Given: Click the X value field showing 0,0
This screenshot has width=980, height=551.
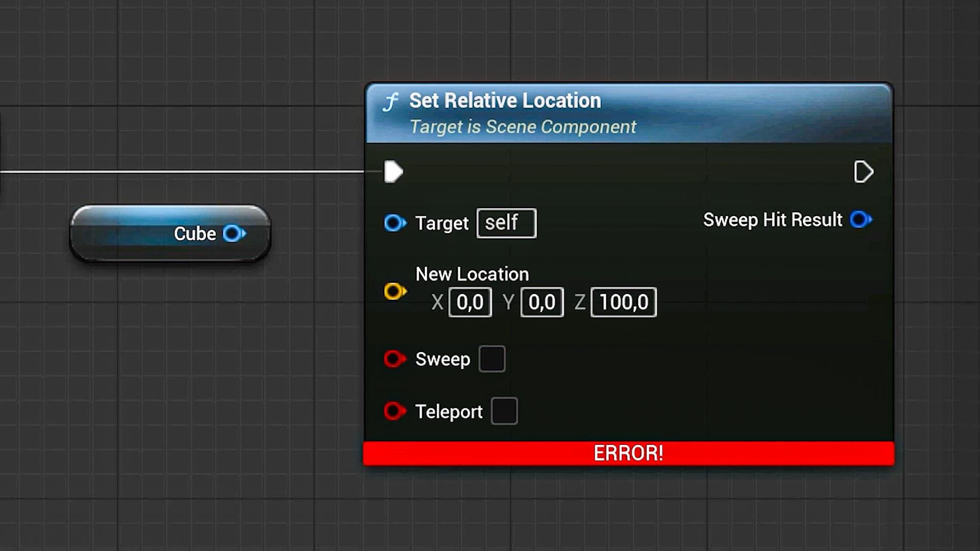Looking at the screenshot, I should pyautogui.click(x=469, y=302).
